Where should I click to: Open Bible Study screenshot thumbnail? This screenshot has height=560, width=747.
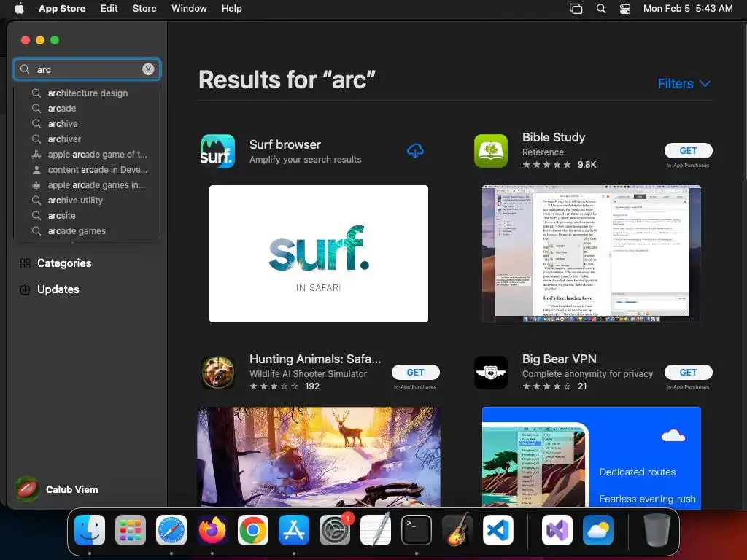pyautogui.click(x=591, y=254)
